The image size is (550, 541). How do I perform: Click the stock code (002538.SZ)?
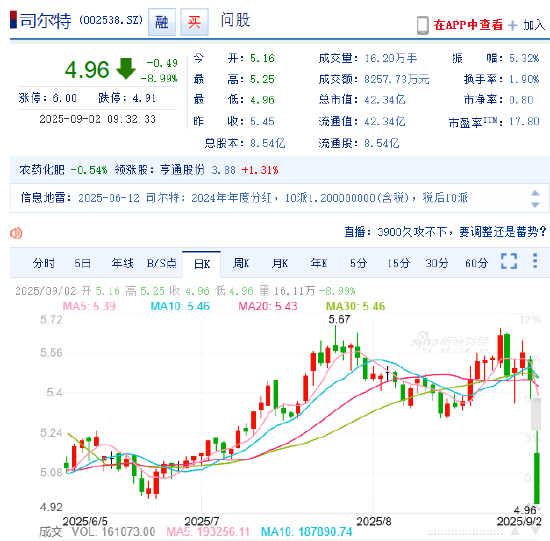point(111,20)
